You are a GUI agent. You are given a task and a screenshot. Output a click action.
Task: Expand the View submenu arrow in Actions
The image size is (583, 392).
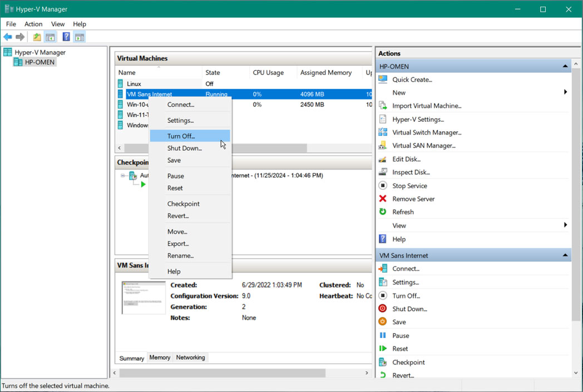click(x=566, y=225)
